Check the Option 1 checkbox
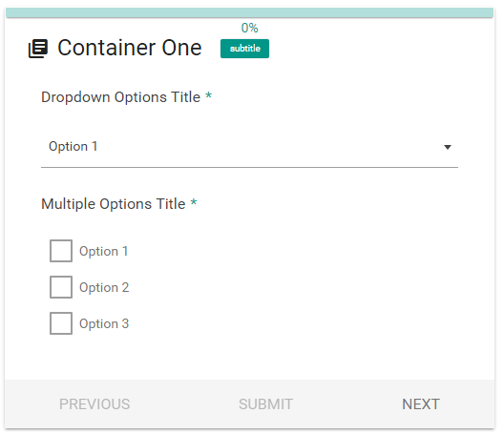Image resolution: width=504 pixels, height=434 pixels. click(x=61, y=251)
